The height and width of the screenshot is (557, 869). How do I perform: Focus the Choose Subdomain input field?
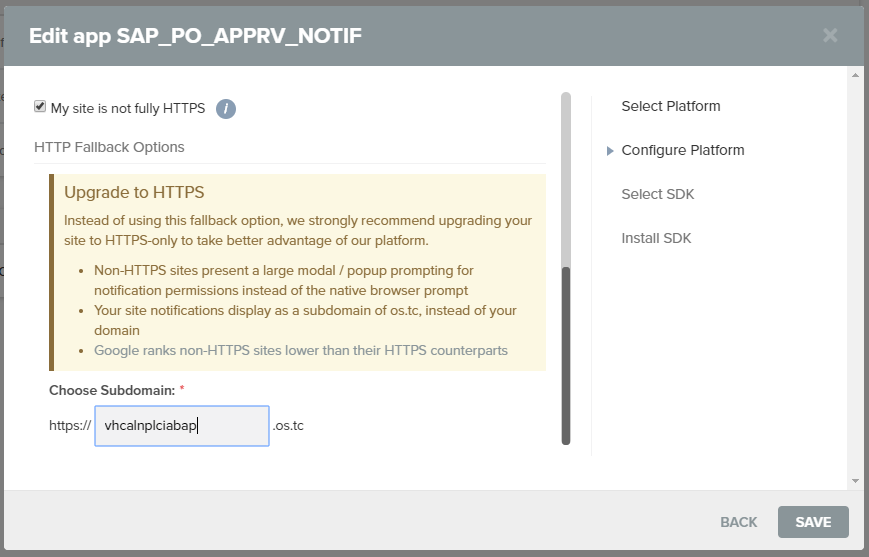pos(181,426)
